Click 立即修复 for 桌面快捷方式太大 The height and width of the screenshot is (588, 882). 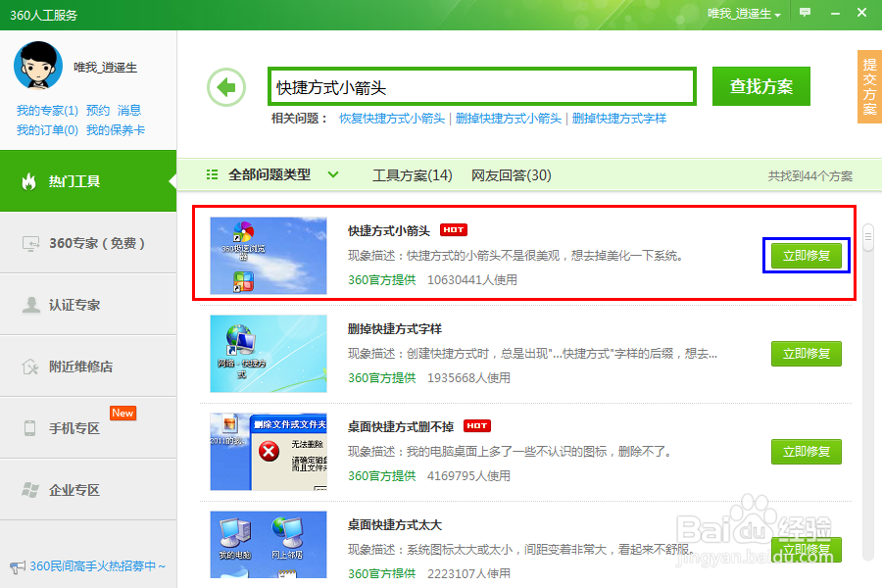807,549
